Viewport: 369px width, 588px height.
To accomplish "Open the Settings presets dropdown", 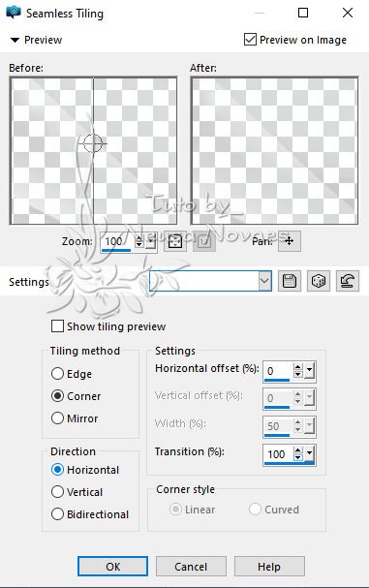I will [264, 281].
